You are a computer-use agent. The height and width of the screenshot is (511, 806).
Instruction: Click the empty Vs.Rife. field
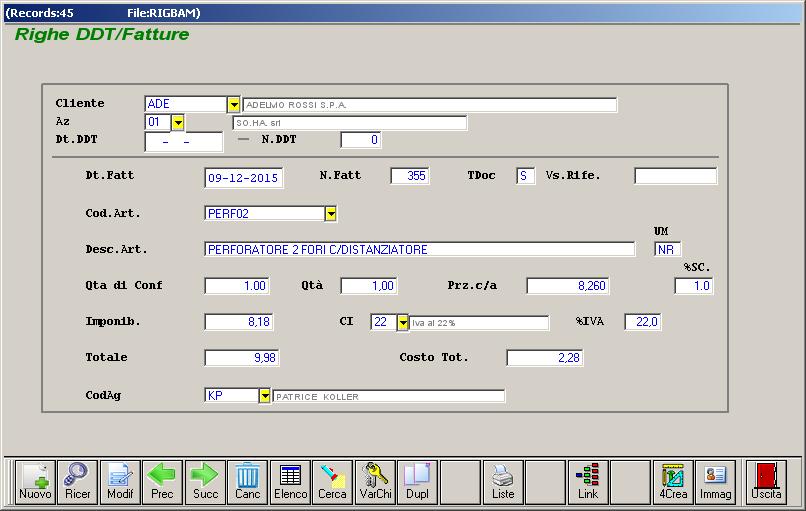pos(675,176)
